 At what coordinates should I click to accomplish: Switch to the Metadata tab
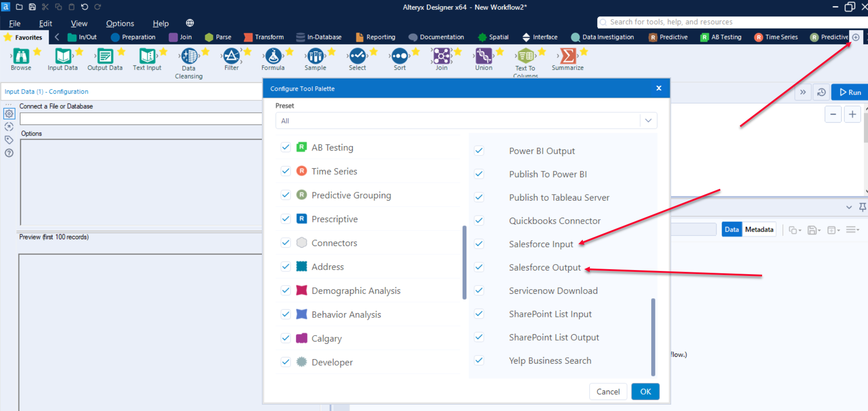point(759,229)
